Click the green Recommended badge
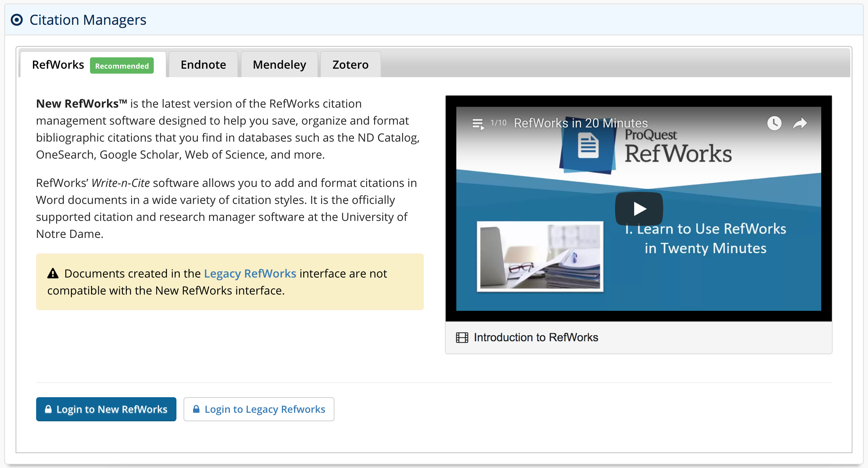Screen dimensions: 868x468 (x=122, y=66)
